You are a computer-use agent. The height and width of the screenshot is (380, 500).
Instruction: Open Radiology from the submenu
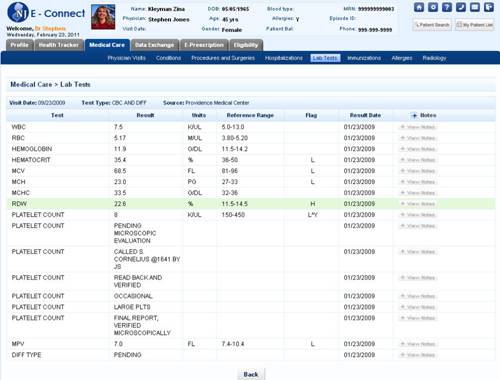tap(434, 58)
